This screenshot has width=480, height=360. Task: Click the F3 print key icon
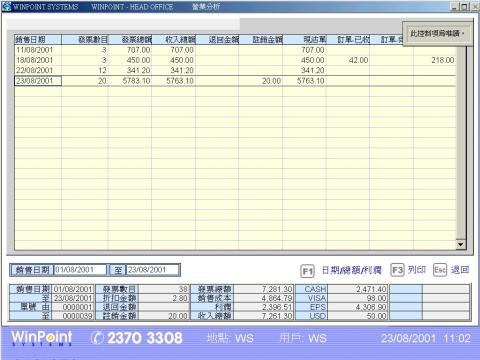click(397, 270)
